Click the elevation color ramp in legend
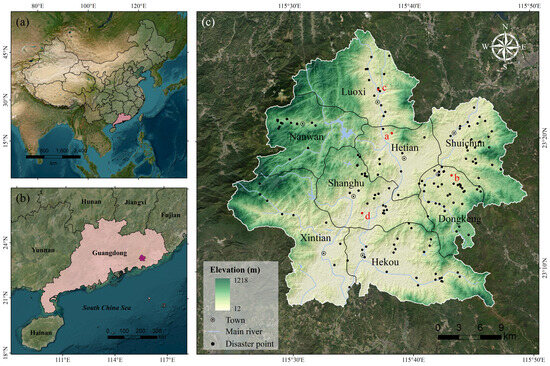The image size is (550, 366). tap(222, 294)
